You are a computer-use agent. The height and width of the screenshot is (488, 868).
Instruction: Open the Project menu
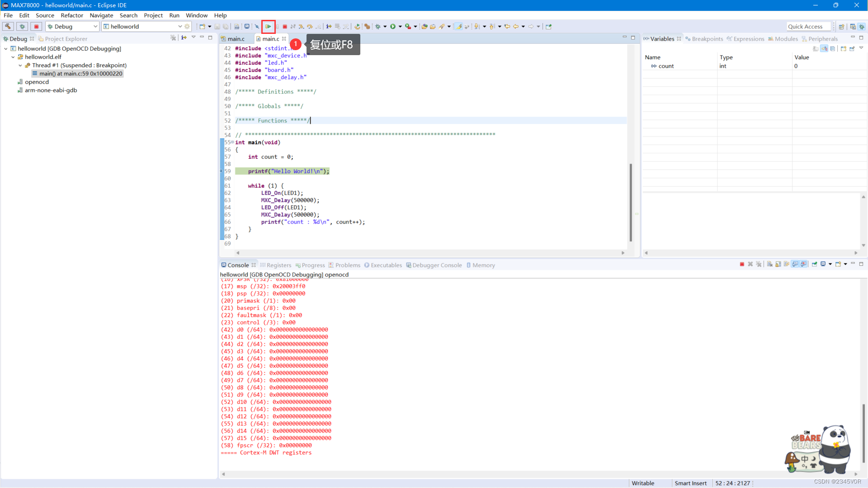[x=153, y=15]
